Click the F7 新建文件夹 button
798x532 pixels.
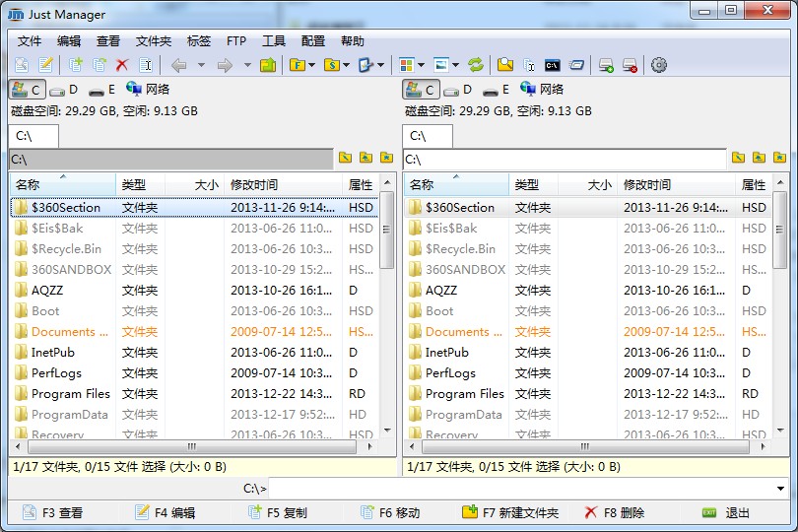point(510,512)
